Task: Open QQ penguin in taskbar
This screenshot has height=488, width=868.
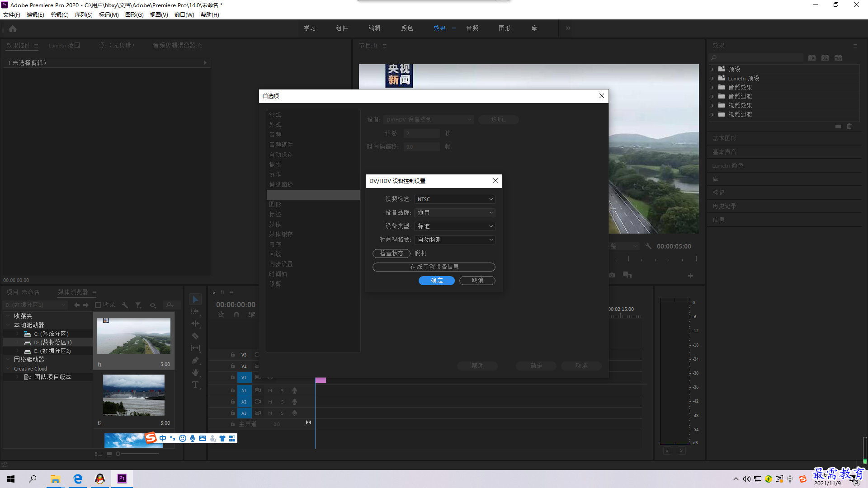Action: pos(100,479)
